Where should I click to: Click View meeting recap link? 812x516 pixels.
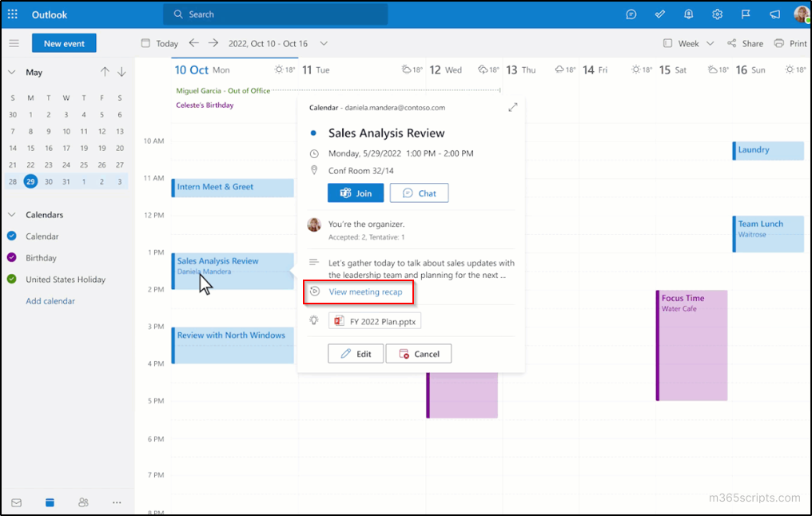click(368, 292)
